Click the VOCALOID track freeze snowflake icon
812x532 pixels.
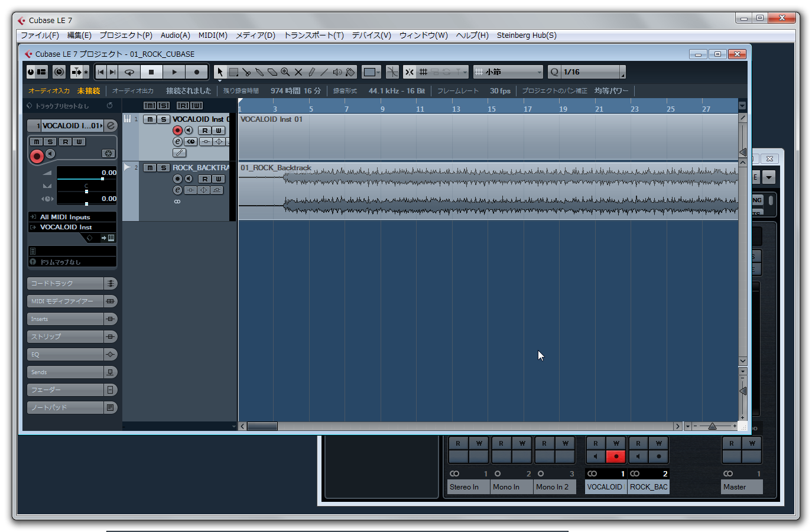click(x=108, y=154)
